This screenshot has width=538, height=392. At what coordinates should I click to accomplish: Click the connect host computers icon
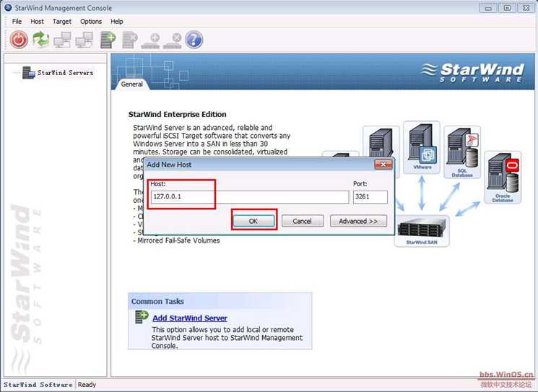click(62, 40)
